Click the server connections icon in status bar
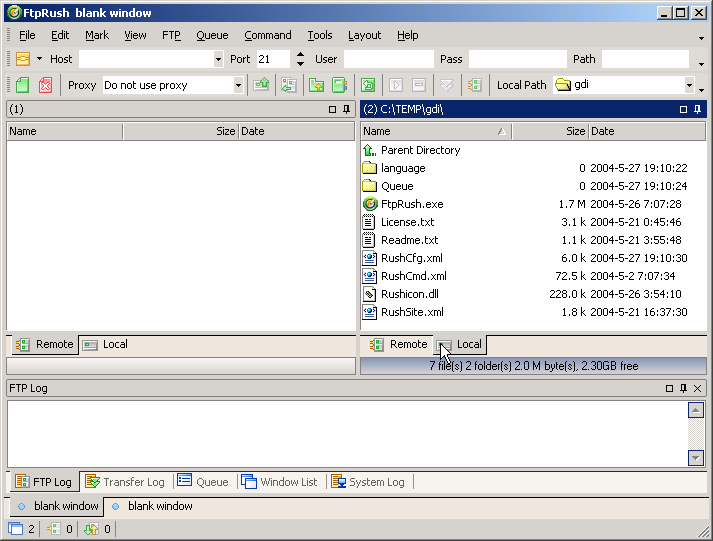The height and width of the screenshot is (541, 713). pos(54,529)
